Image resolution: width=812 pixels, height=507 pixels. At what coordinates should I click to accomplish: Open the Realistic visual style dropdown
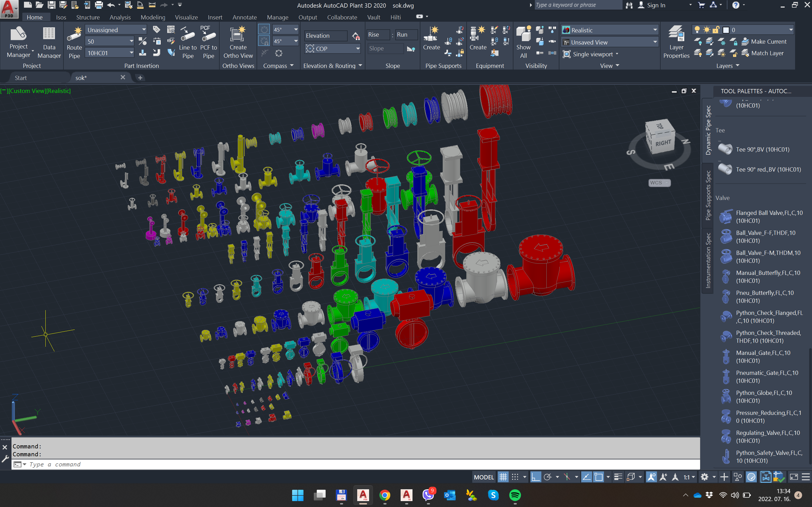655,30
